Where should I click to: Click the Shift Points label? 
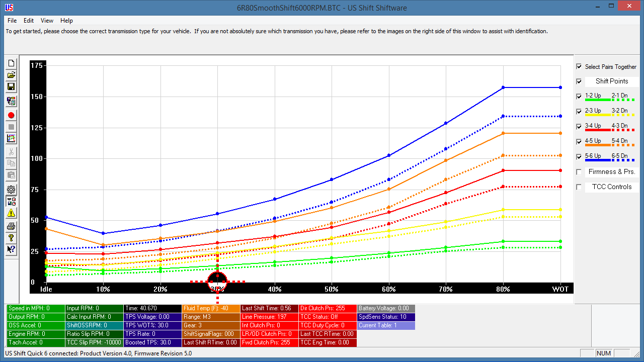coord(612,81)
